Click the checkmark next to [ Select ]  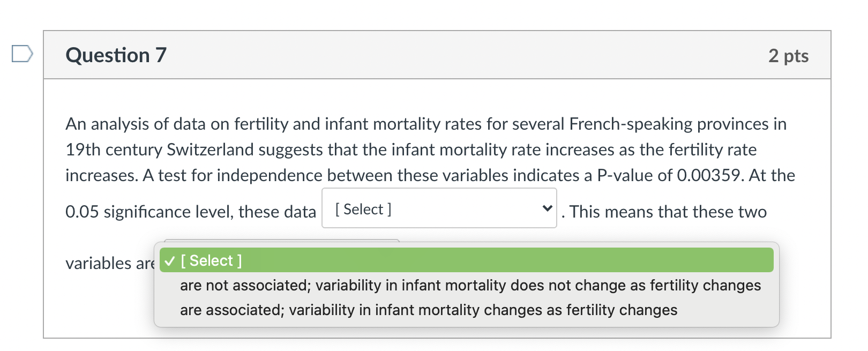click(170, 260)
